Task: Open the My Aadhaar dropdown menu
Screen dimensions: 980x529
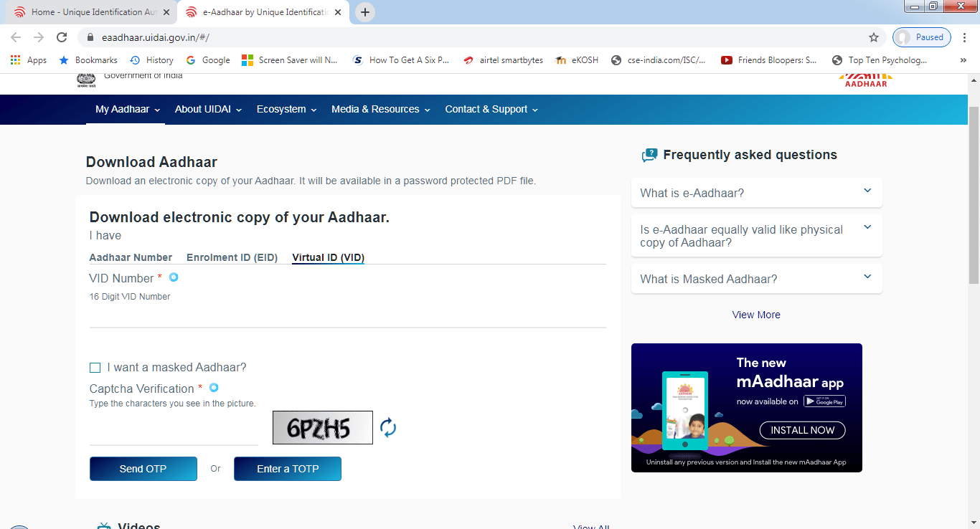Action: (127, 109)
